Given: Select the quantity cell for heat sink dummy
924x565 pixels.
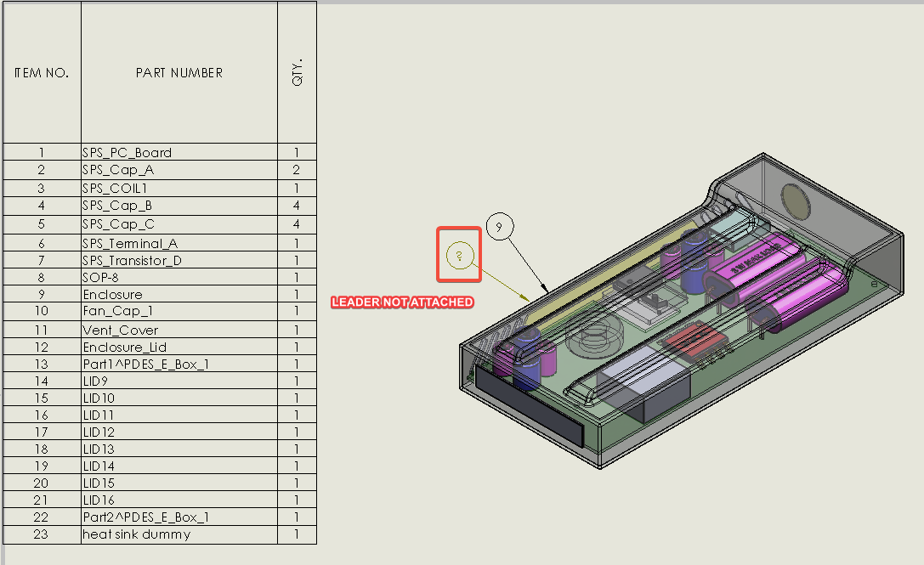Looking at the screenshot, I should 297,534.
